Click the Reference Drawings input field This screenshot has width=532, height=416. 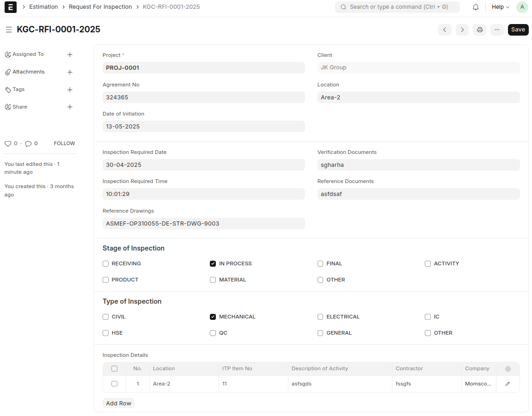pos(203,223)
